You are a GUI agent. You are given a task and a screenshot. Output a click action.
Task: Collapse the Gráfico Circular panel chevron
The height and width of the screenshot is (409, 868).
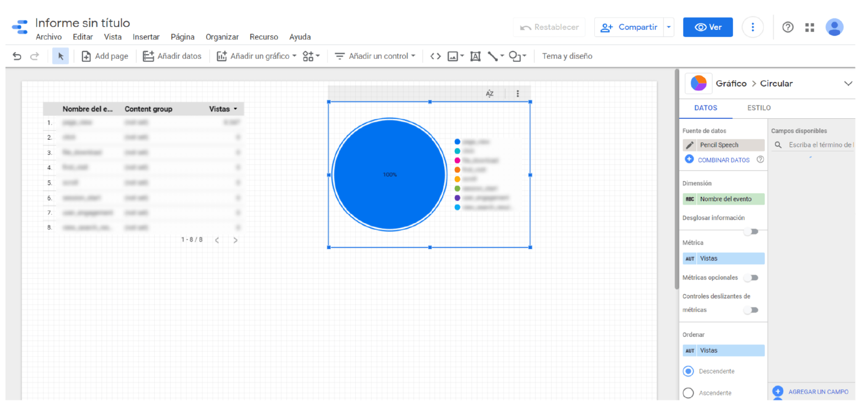click(849, 83)
